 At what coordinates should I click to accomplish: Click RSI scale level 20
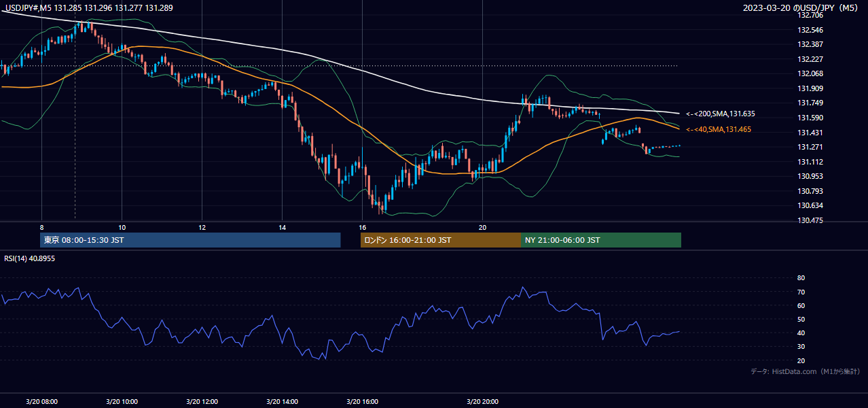[801, 360]
